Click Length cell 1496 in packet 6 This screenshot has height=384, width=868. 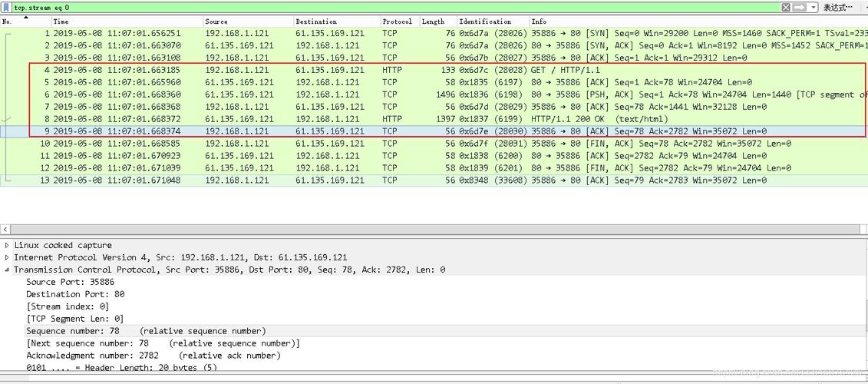click(x=446, y=94)
